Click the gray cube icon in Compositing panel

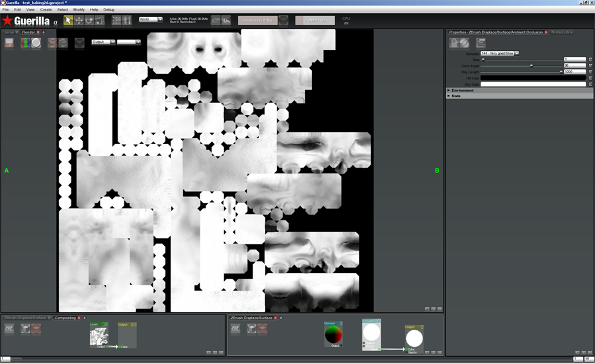point(25,329)
